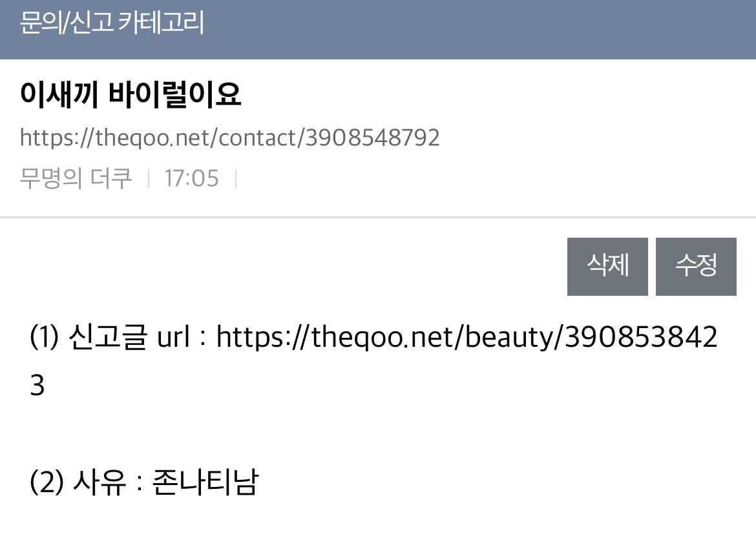Click the (2) 사유 label text
Viewport: 756px width, 538px height.
tap(78, 481)
